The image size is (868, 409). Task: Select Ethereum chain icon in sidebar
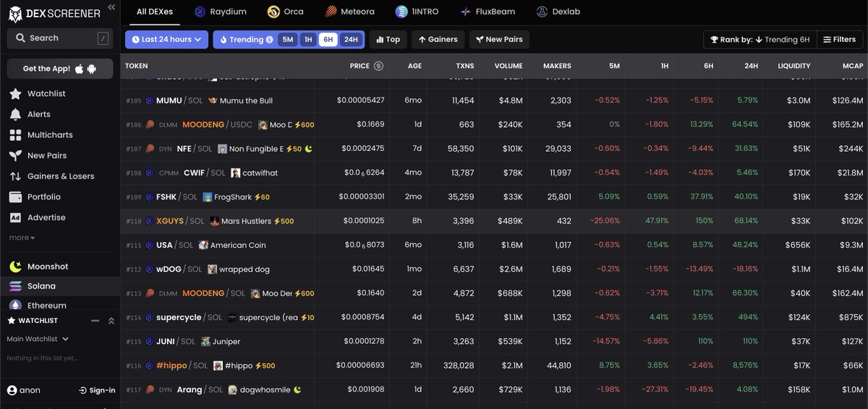coord(15,306)
